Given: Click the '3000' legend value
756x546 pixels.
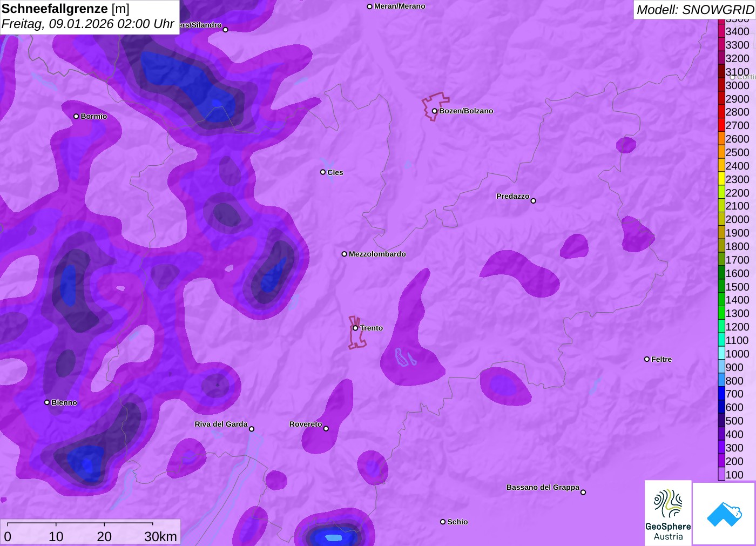Looking at the screenshot, I should point(738,85).
